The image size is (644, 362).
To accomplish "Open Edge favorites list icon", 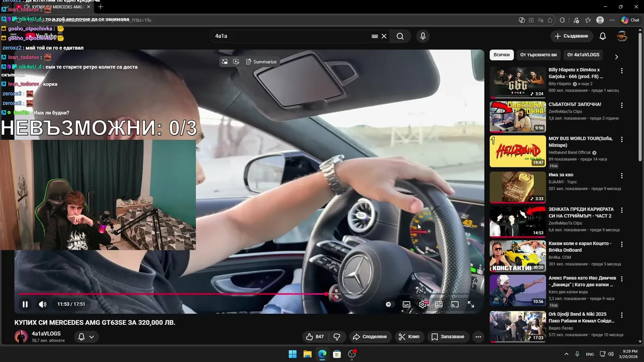I will (x=588, y=20).
